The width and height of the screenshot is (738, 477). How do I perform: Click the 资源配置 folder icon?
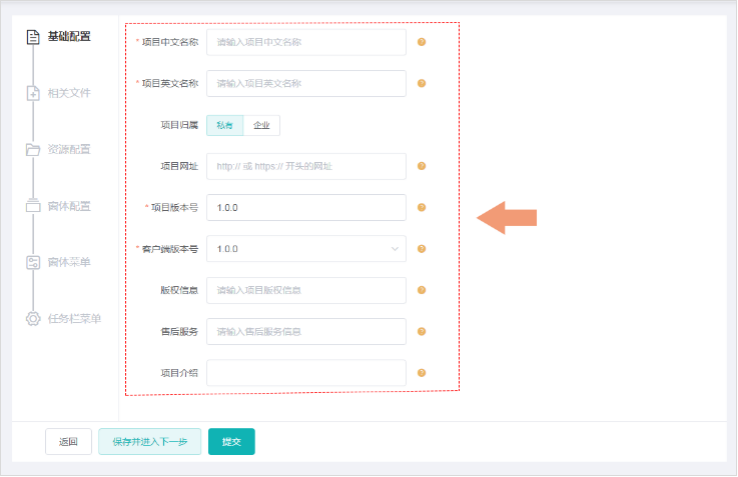point(33,150)
